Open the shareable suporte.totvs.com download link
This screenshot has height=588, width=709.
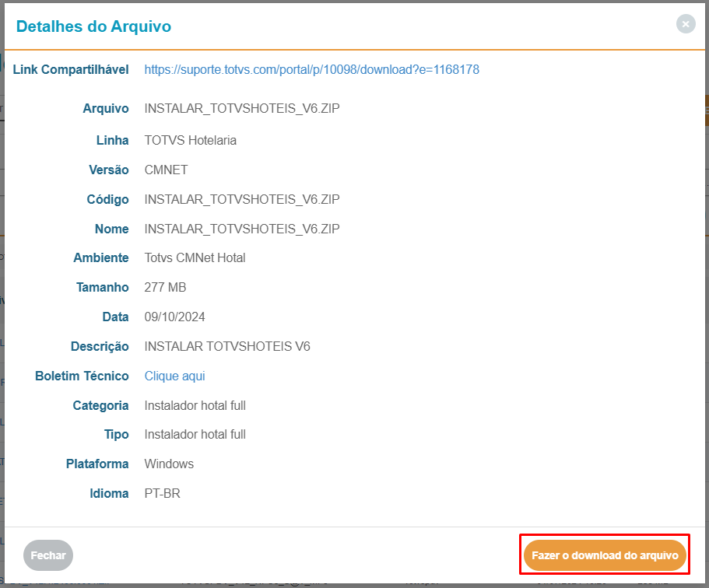click(311, 69)
